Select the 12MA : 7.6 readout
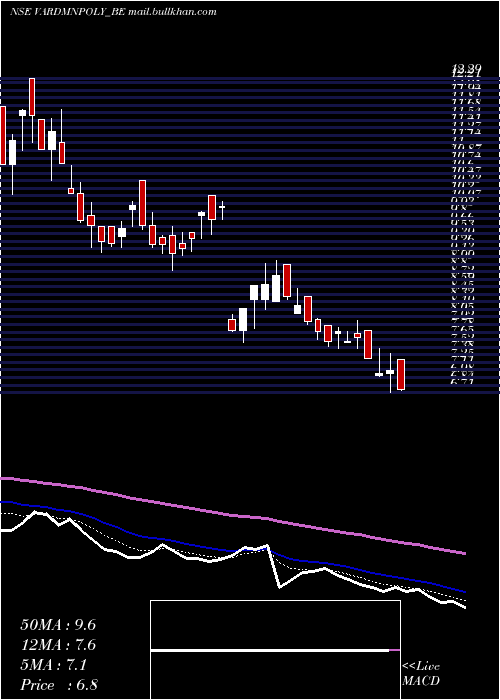This screenshot has height=700, width=500. 58,645
